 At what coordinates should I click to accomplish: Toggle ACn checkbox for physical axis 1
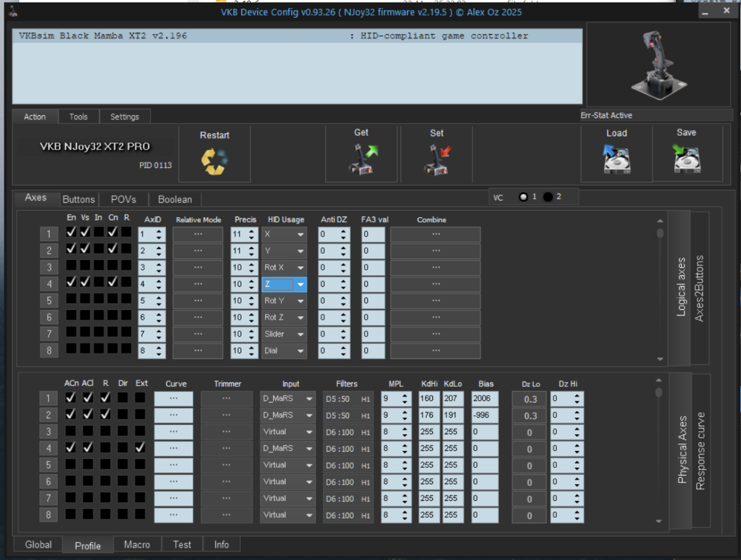click(x=70, y=398)
